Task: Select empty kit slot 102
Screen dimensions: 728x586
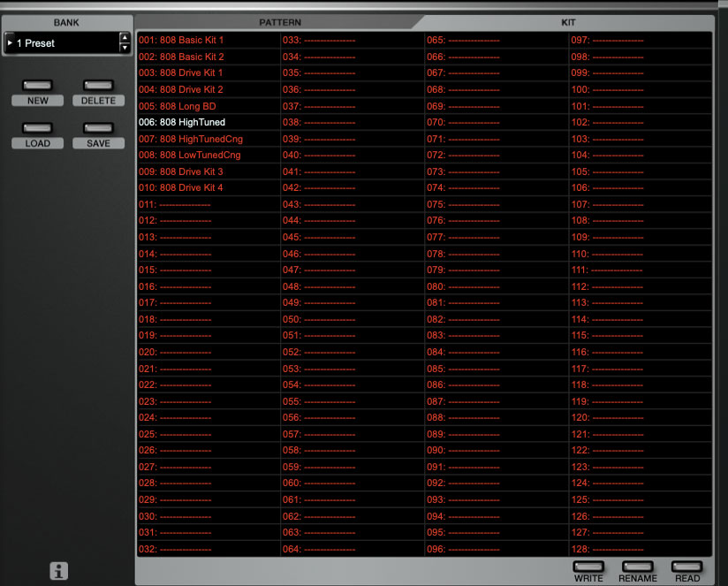Action: pos(641,122)
